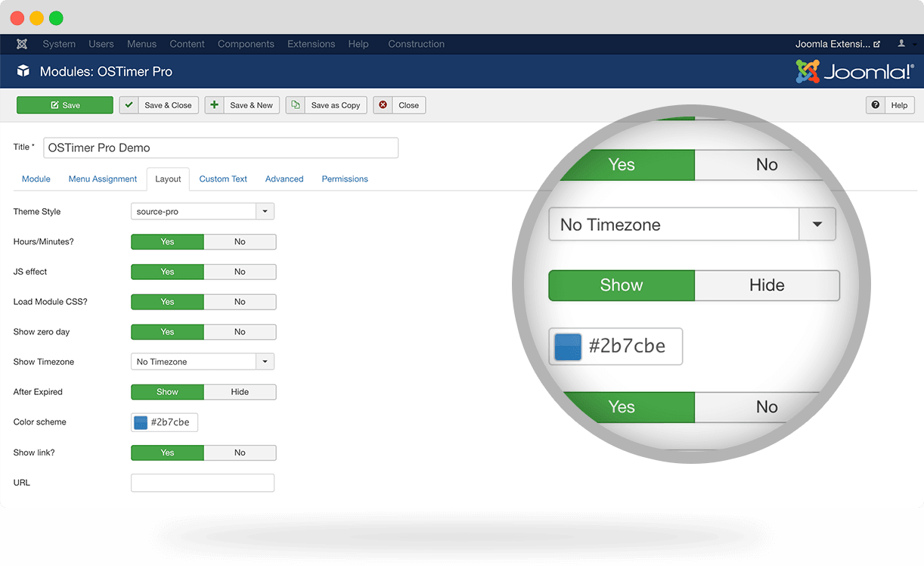The height and width of the screenshot is (566, 924).
Task: Click the Title field with OSTimer Pro Demo
Action: (221, 148)
